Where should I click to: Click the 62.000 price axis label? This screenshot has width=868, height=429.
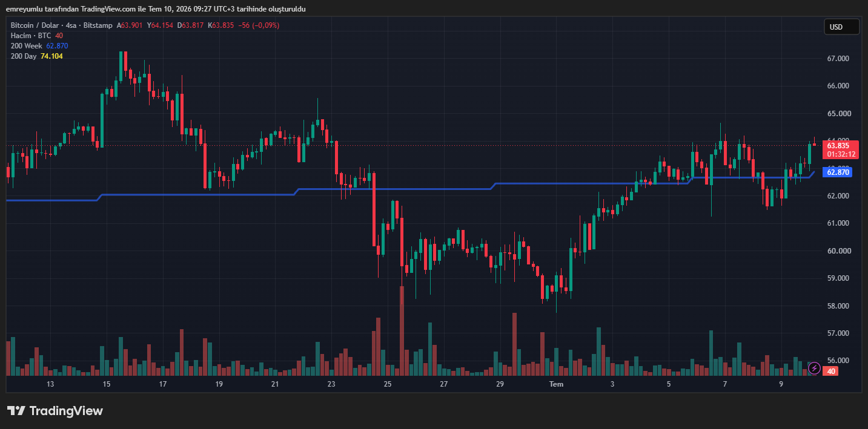tap(839, 196)
